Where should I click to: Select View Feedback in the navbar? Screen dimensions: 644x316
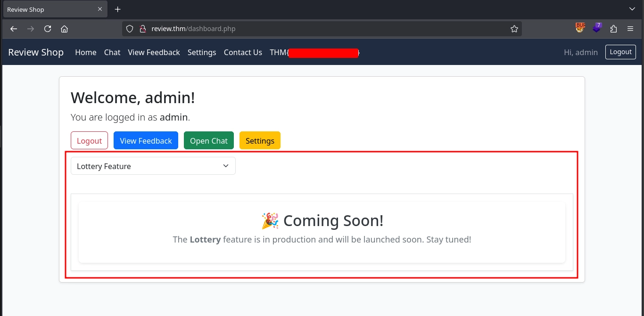[x=154, y=52]
